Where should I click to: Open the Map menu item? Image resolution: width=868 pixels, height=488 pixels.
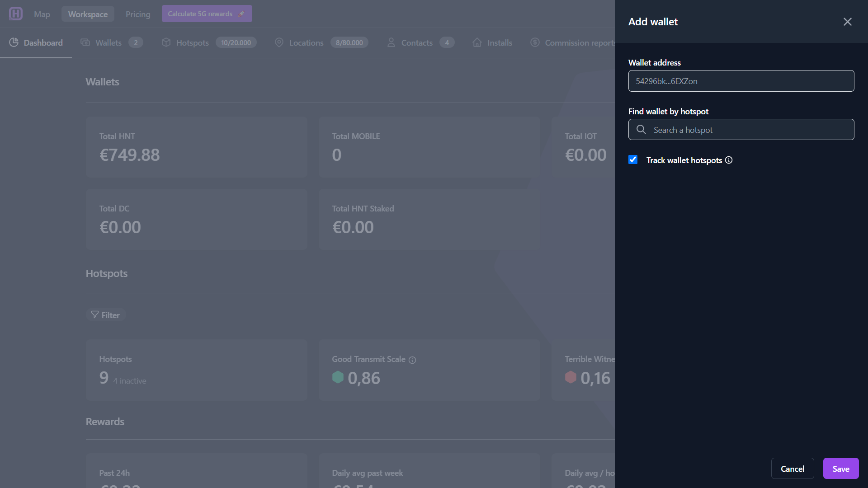[42, 14]
